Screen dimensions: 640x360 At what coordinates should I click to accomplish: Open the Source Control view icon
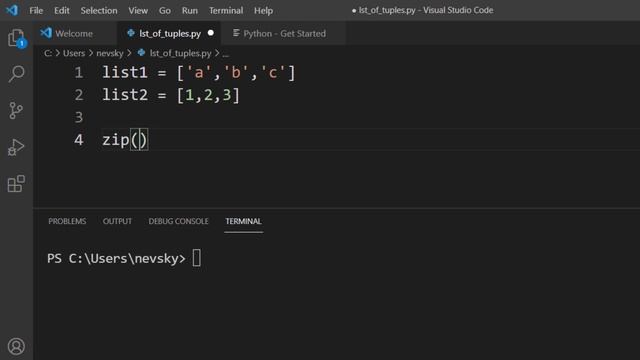click(x=16, y=111)
